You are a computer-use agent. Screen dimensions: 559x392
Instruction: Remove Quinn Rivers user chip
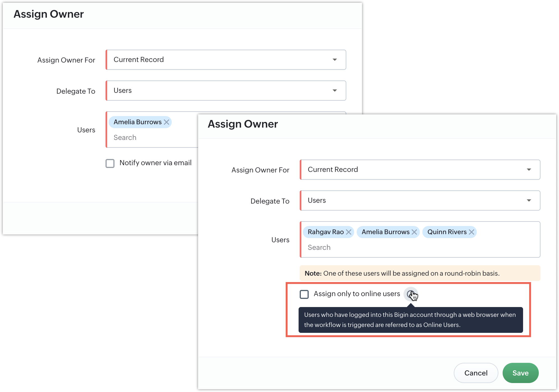click(471, 232)
